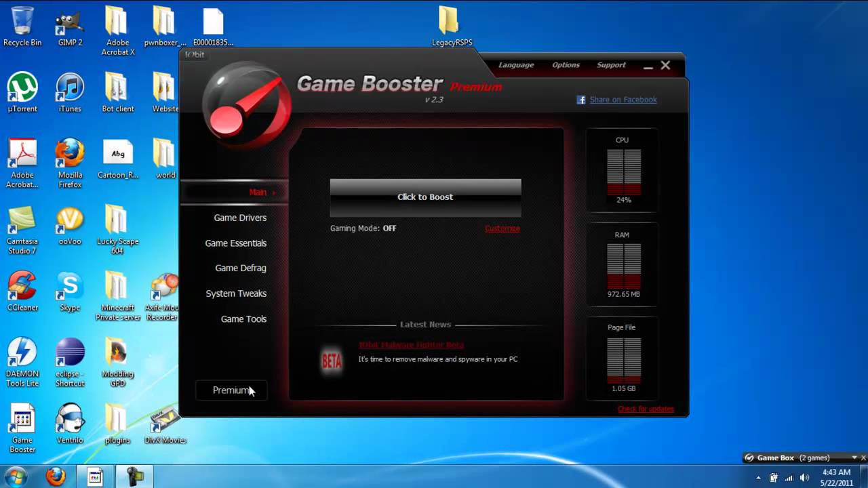The width and height of the screenshot is (868, 488).
Task: Select the Skype desktop shortcut
Action: tap(70, 291)
